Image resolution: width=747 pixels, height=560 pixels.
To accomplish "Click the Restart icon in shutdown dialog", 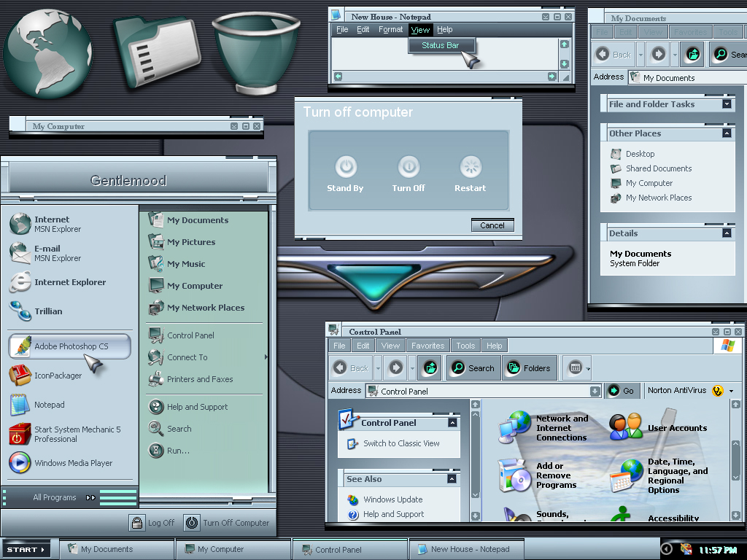I will (471, 167).
